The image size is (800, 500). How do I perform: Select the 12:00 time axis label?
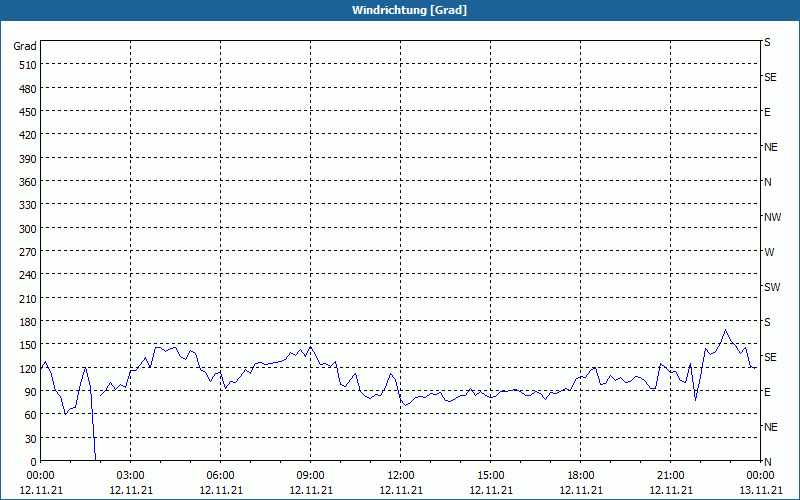pyautogui.click(x=401, y=476)
